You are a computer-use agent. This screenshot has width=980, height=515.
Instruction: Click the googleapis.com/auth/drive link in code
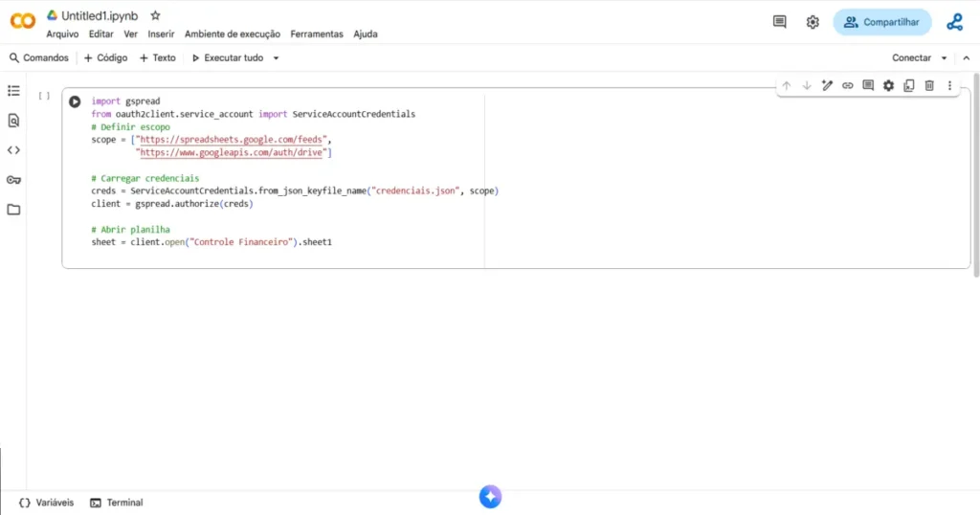coord(232,152)
